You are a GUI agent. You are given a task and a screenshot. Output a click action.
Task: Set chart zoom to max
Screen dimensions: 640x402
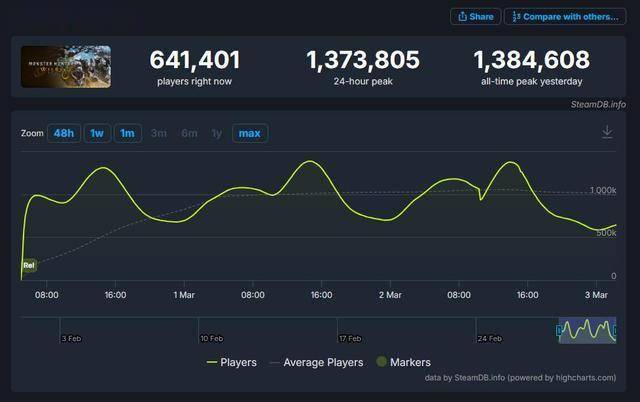(x=250, y=133)
